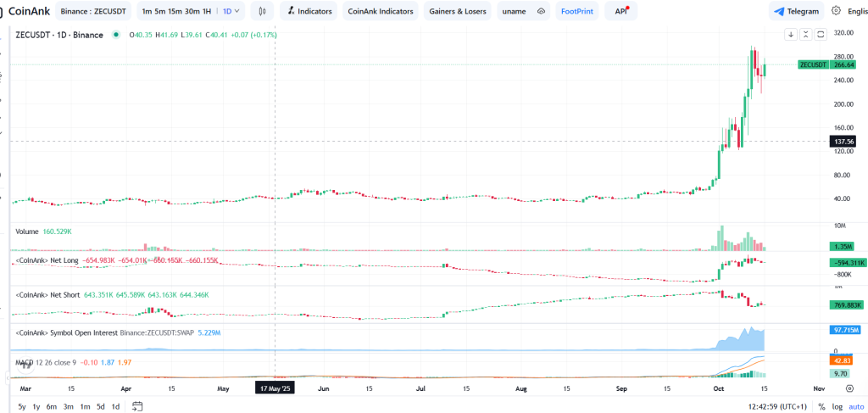Open Gainers & Losers
This screenshot has height=413, width=868.
[x=457, y=11]
